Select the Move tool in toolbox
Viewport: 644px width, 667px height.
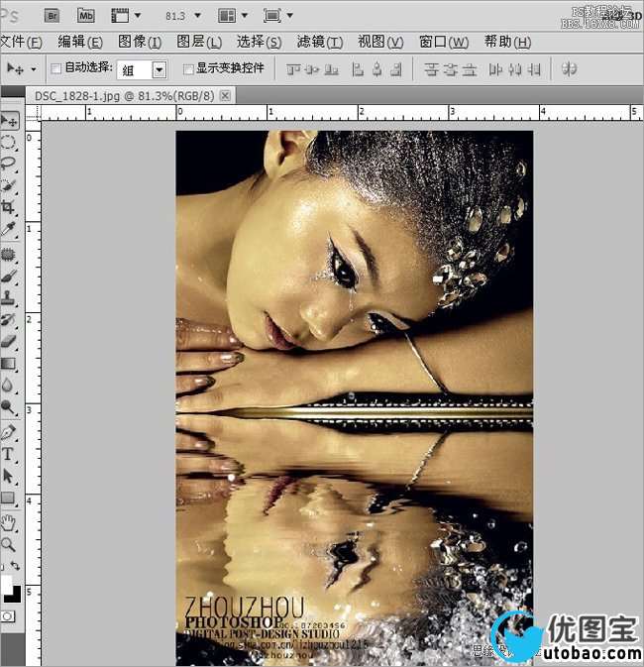tap(9, 121)
